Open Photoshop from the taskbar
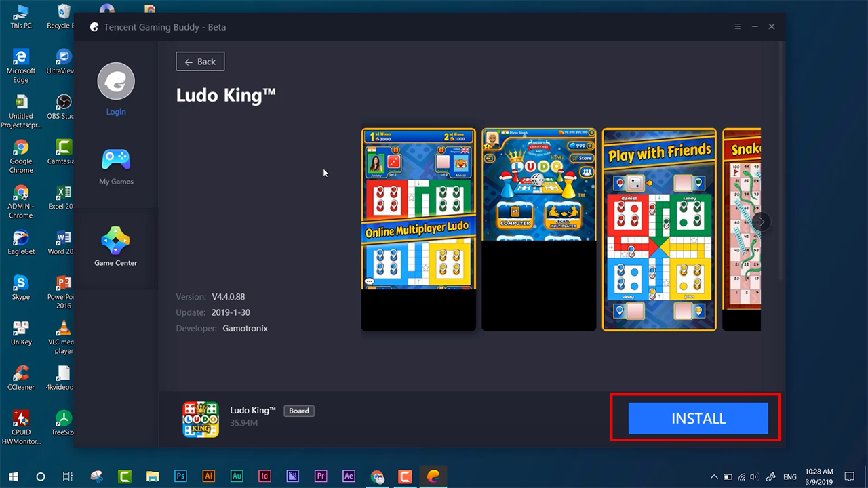 [180, 476]
